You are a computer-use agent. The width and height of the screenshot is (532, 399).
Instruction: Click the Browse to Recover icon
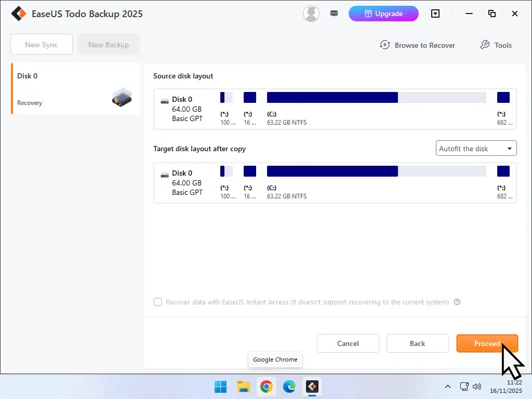[x=385, y=45]
